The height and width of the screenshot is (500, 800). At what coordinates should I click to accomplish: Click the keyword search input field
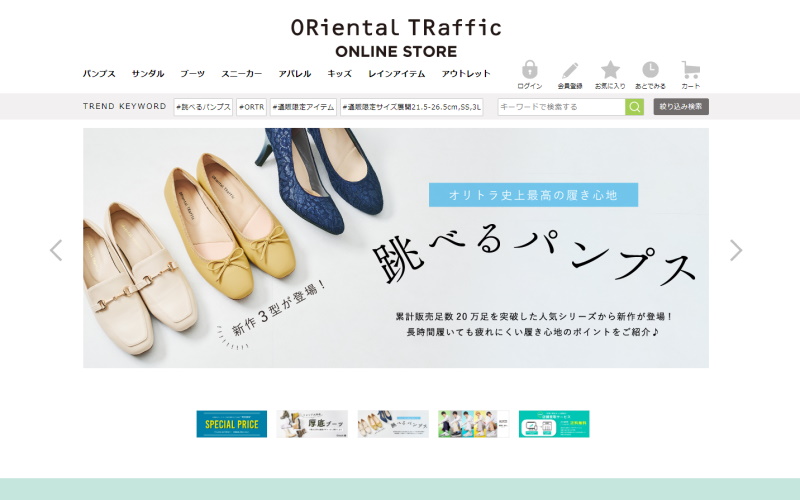click(561, 107)
